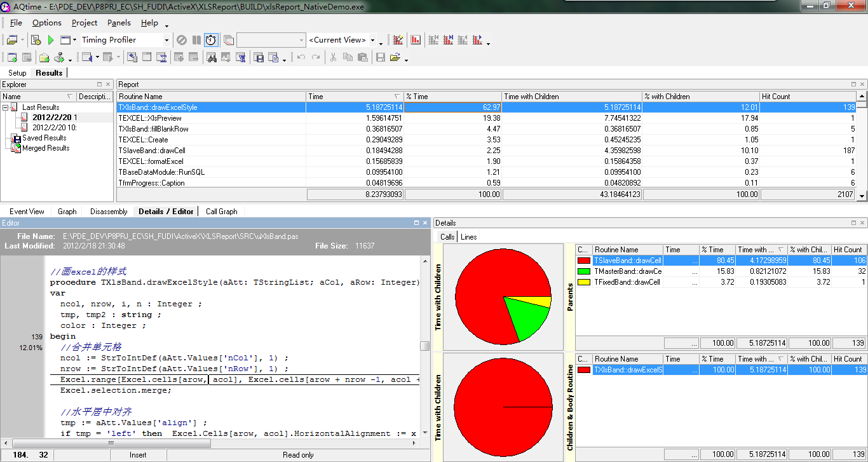Click the pause profiling icon
The height and width of the screenshot is (462, 868).
coord(196,40)
